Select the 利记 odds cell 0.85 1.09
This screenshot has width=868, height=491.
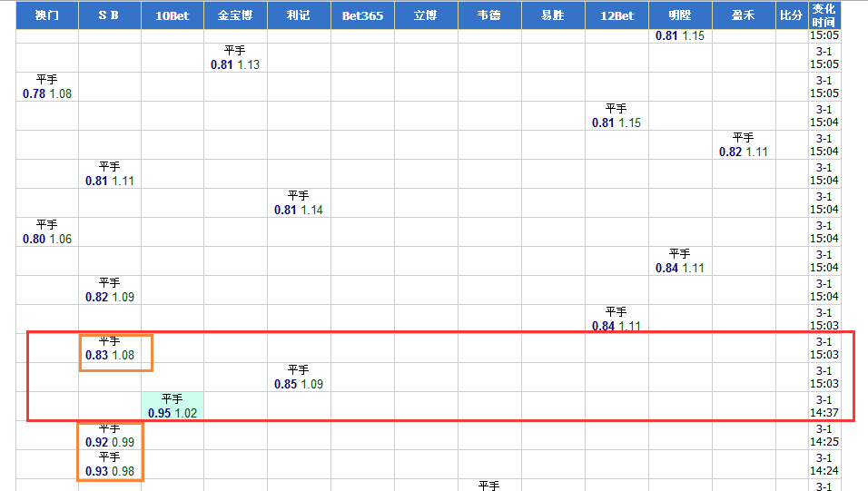(299, 378)
